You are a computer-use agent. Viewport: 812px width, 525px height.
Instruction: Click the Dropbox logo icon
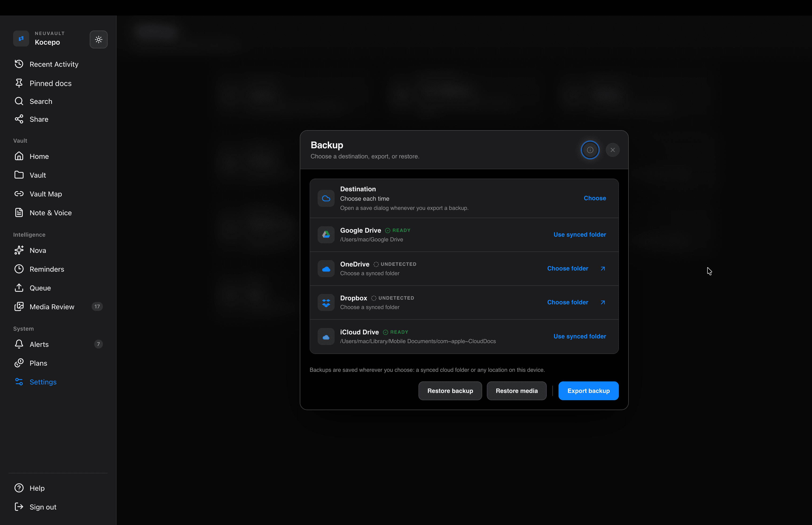tap(326, 302)
